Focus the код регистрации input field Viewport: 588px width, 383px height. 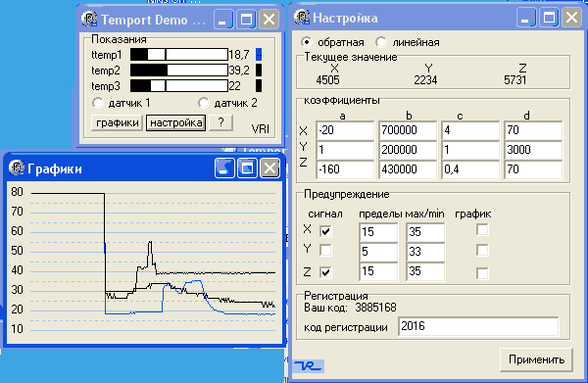pyautogui.click(x=478, y=326)
